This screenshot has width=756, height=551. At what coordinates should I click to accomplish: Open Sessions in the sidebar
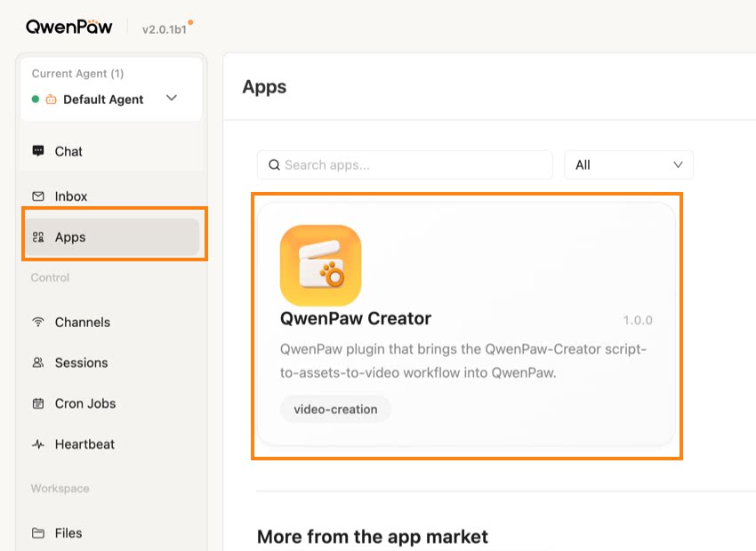click(112, 363)
